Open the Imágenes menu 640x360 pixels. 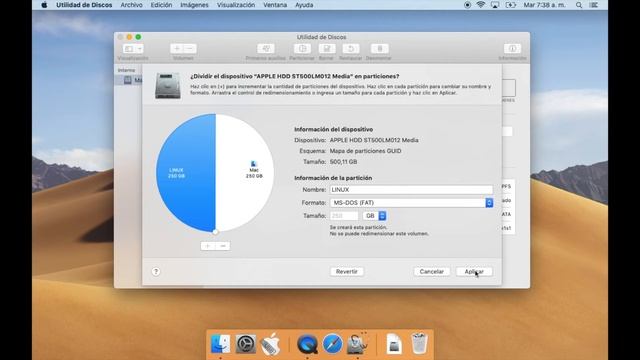[194, 5]
